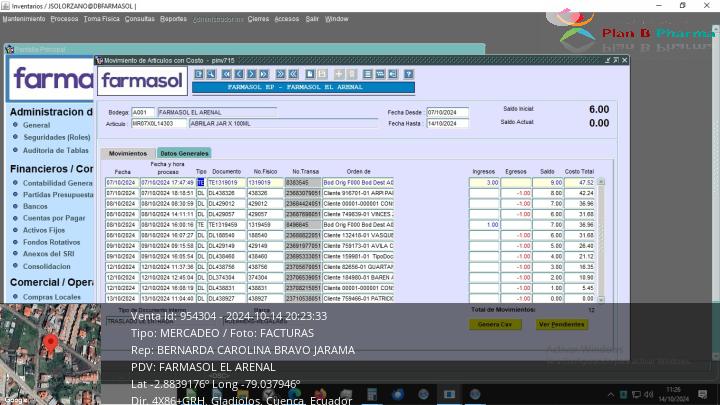Show hidden tray icons chevron
This screenshot has height=405, width=720.
[611, 394]
